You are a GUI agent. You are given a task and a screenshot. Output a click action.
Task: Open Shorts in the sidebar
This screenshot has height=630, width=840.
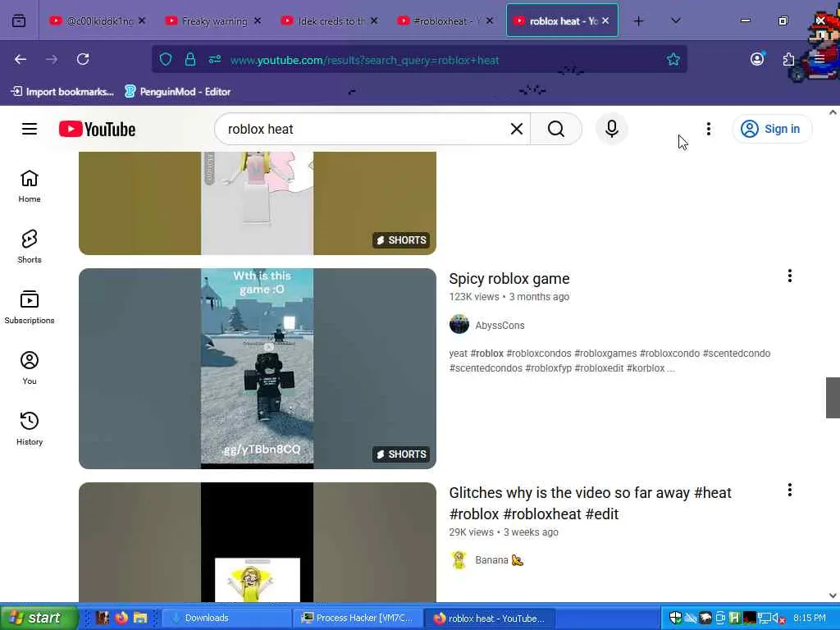pos(30,246)
